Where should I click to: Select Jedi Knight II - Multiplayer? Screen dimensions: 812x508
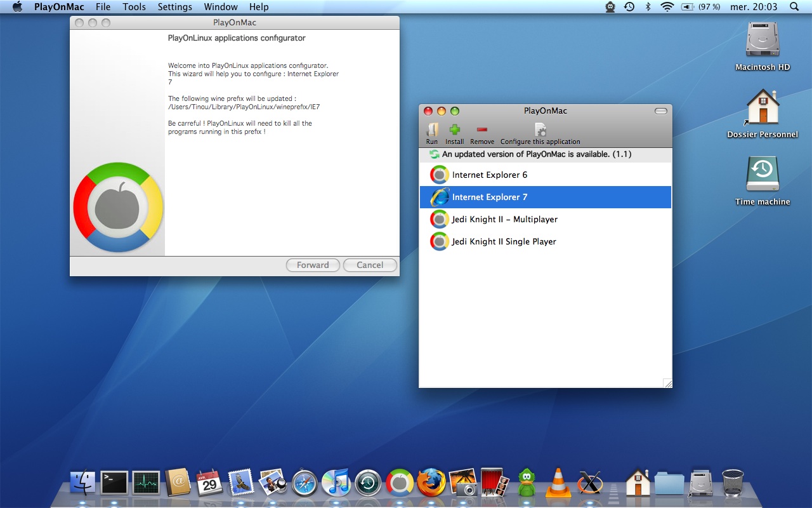(x=546, y=219)
